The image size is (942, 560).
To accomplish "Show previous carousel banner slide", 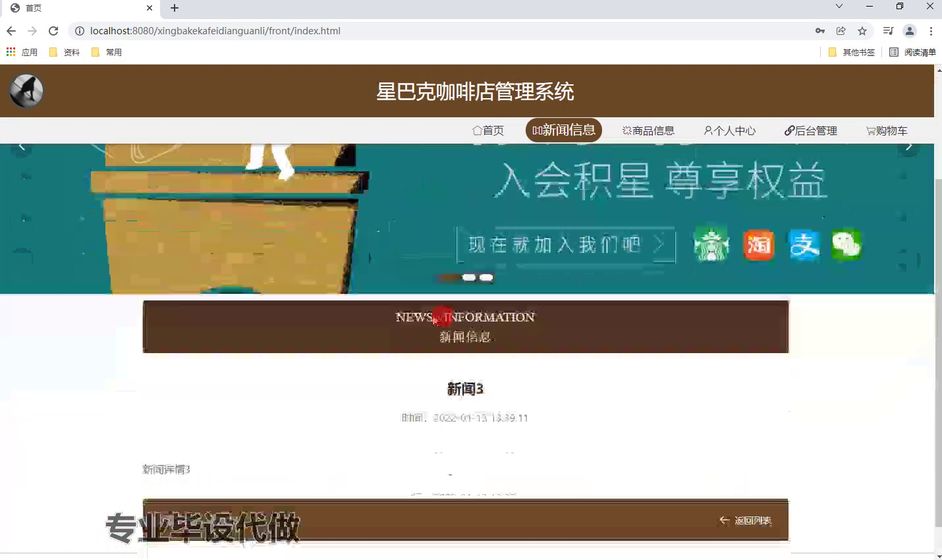I will (22, 146).
